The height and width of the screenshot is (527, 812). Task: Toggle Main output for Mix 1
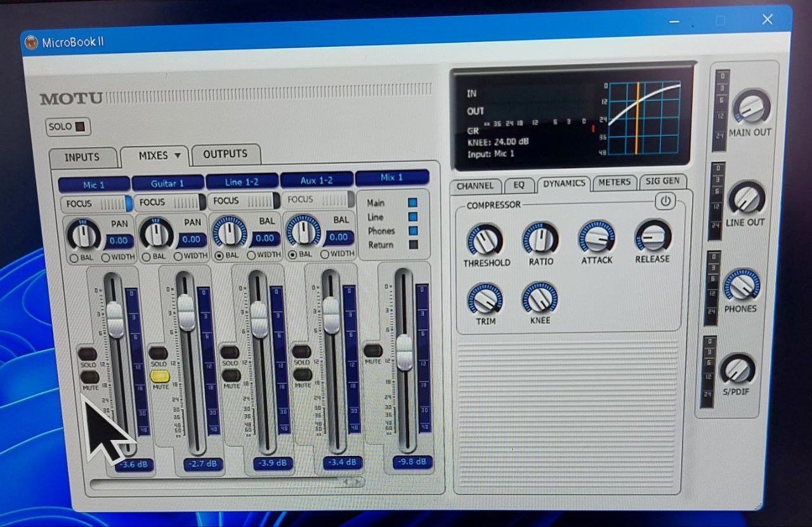[x=413, y=203]
